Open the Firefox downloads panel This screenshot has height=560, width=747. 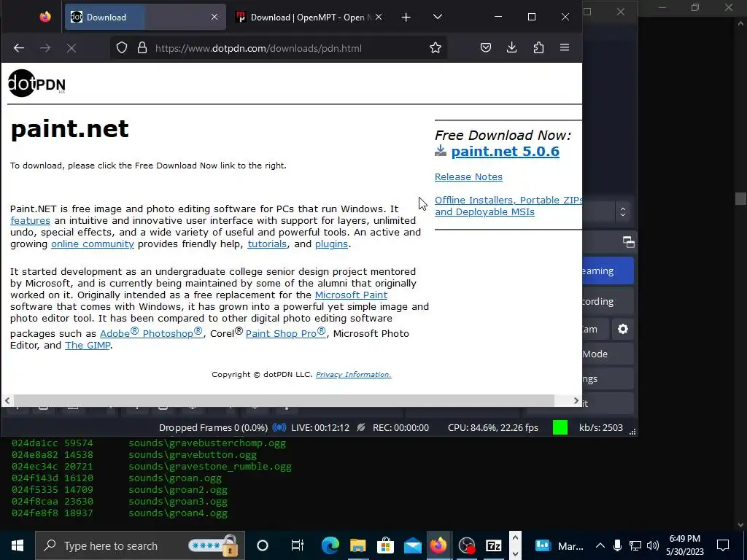click(x=511, y=47)
